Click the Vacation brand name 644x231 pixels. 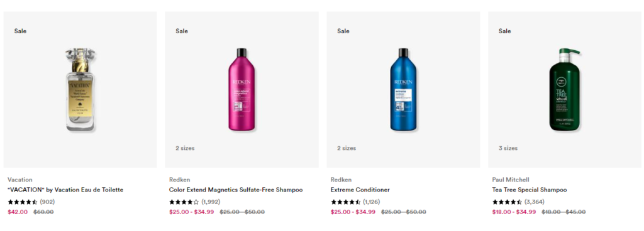[x=19, y=180]
